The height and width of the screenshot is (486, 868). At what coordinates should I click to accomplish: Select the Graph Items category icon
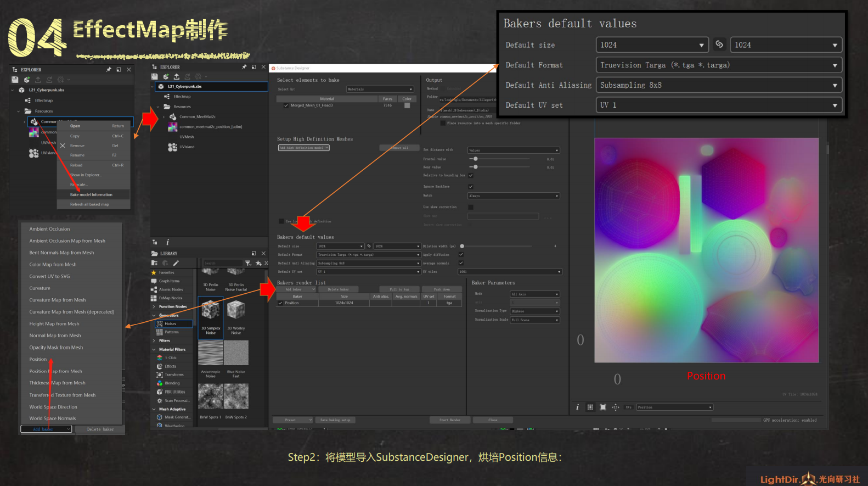point(154,281)
